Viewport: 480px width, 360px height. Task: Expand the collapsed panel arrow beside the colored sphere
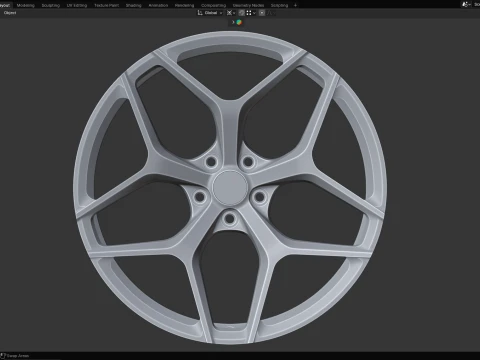pos(233,22)
